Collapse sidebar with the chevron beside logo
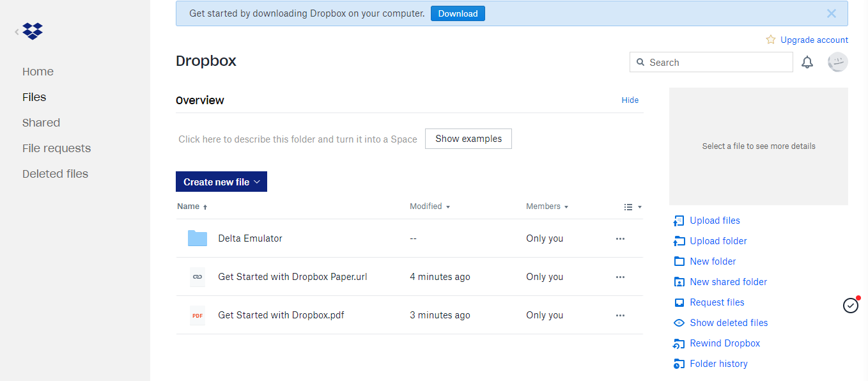The image size is (868, 381). [x=17, y=31]
